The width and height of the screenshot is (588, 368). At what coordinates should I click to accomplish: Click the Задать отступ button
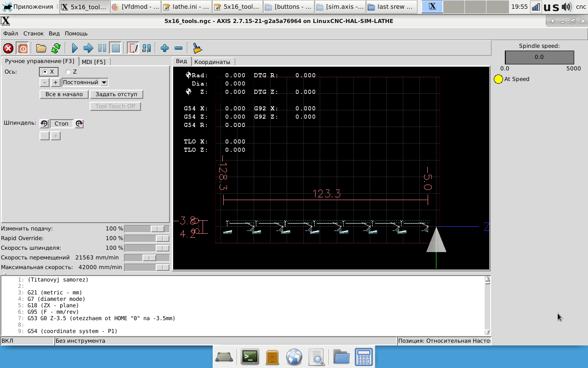click(116, 94)
